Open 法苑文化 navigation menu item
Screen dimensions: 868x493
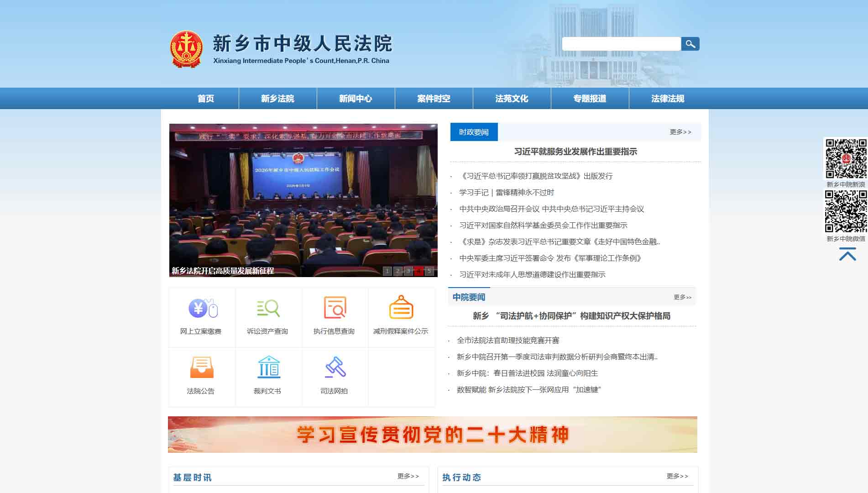coord(512,99)
